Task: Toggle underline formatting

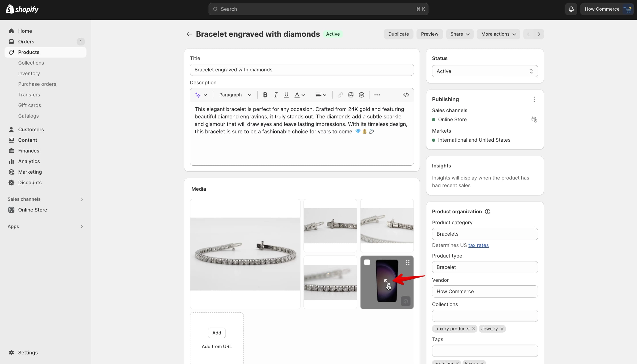Action: [x=286, y=95]
